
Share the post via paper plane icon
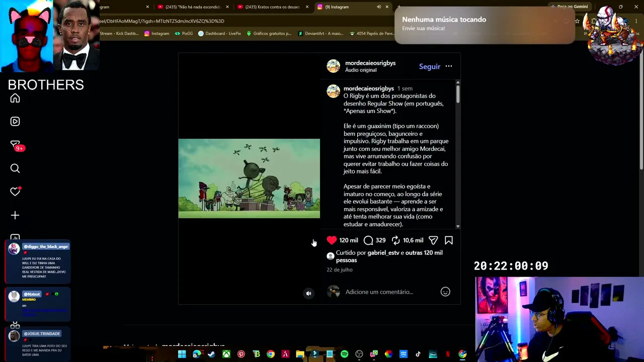click(x=433, y=240)
